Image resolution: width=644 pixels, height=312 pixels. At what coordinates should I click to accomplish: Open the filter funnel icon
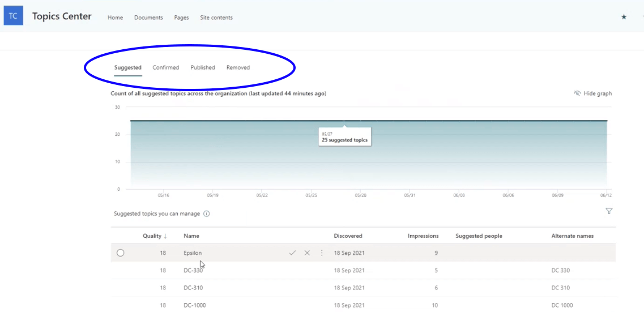coord(609,211)
